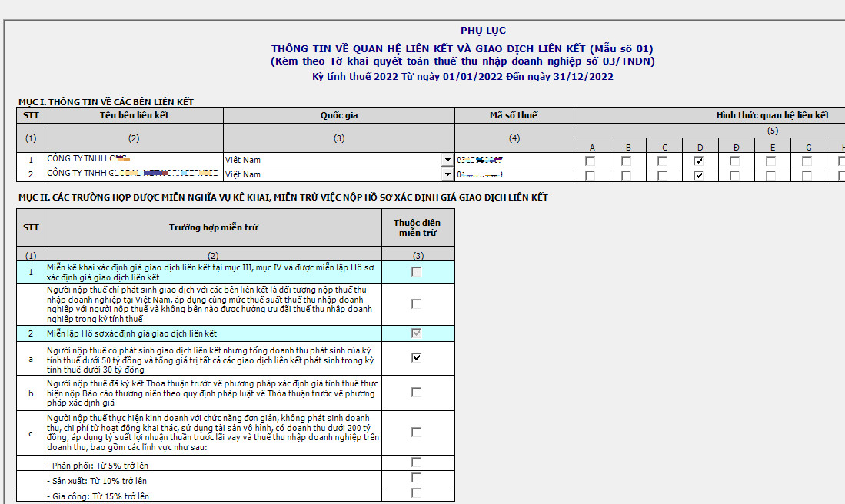Viewport: 845px width, 504px height.
Task: Uncheck relationship type D for party 2
Action: 698,175
